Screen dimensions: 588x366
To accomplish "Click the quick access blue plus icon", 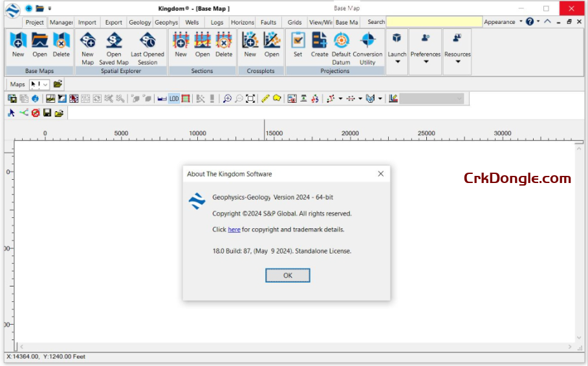I will [29, 8].
